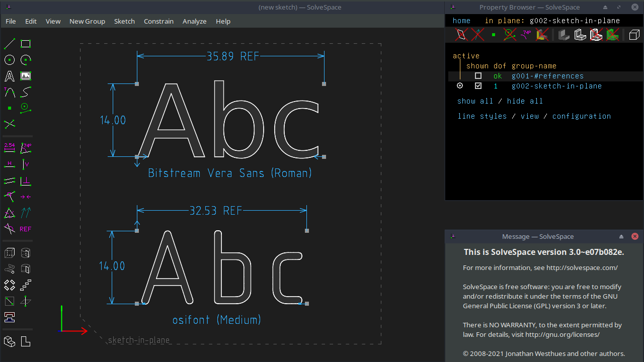Select the Line tool
The image size is (644, 362).
pos(9,43)
